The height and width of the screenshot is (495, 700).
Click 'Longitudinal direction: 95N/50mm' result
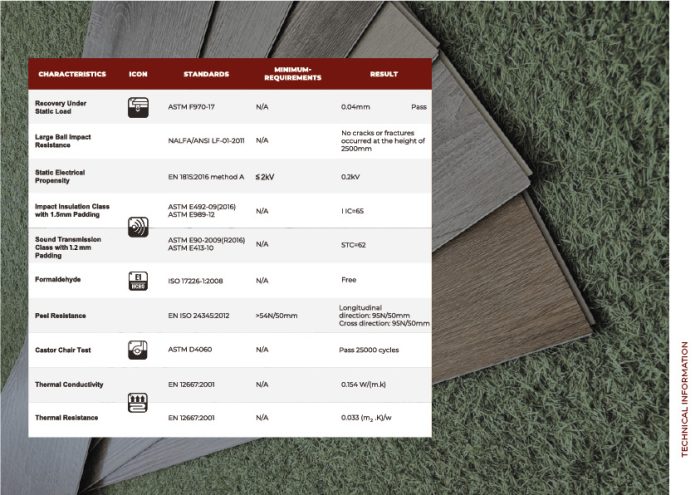coord(374,312)
